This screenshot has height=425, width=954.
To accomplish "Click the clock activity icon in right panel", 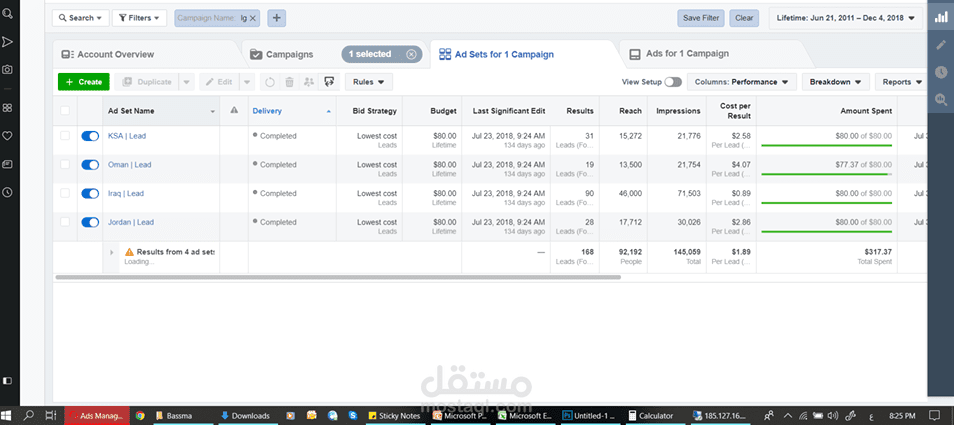I will click(941, 72).
